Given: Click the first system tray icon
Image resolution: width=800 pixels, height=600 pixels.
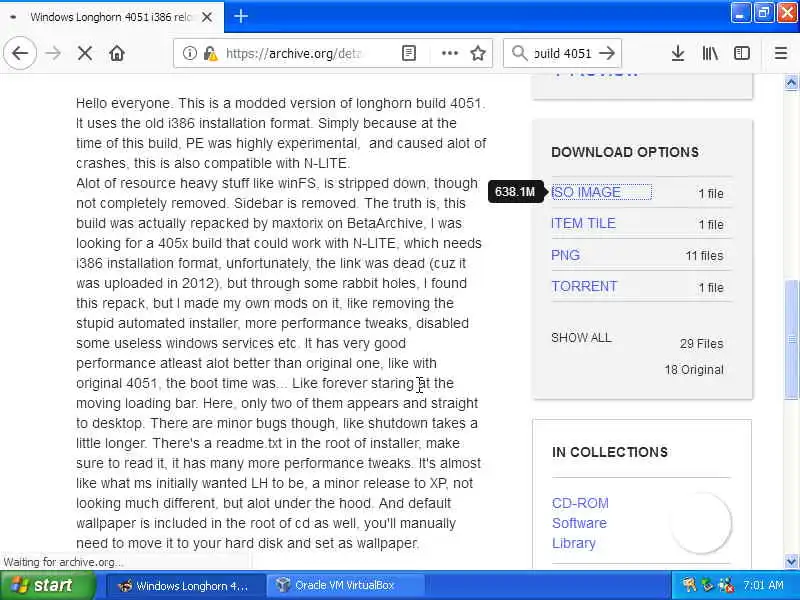Looking at the screenshot, I should coord(689,585).
